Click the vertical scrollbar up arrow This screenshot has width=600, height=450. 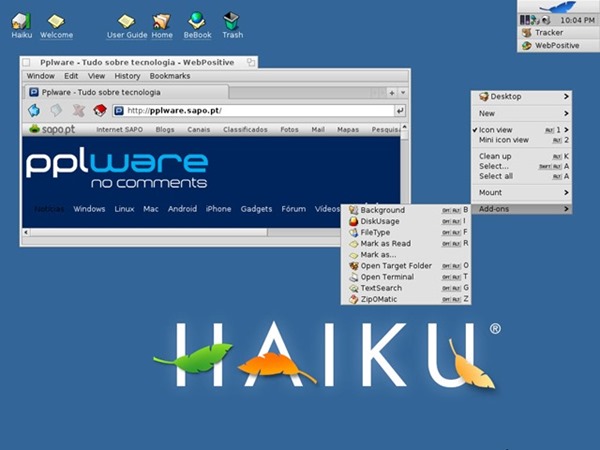[x=404, y=127]
